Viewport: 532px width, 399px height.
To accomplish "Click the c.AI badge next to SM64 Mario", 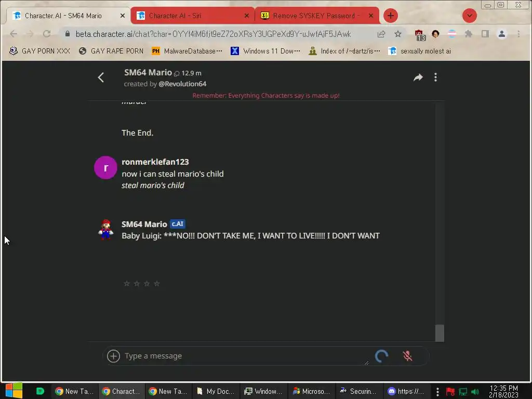I will [178, 224].
